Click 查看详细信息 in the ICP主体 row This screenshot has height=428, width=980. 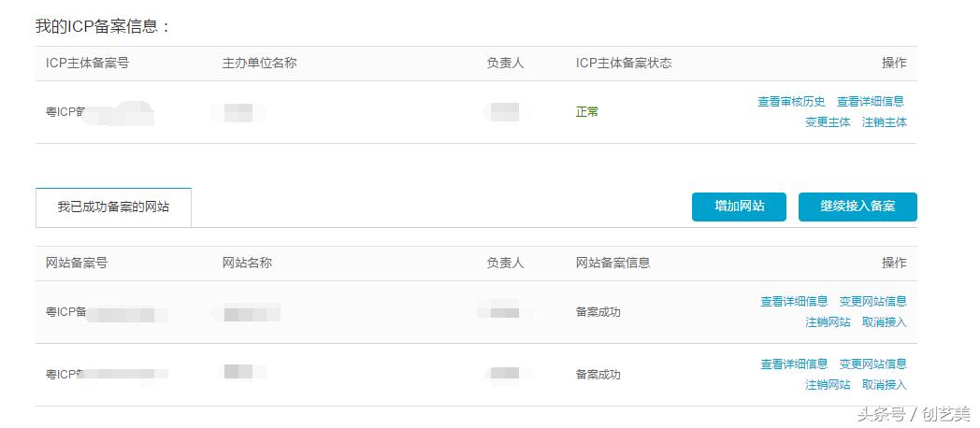point(870,102)
